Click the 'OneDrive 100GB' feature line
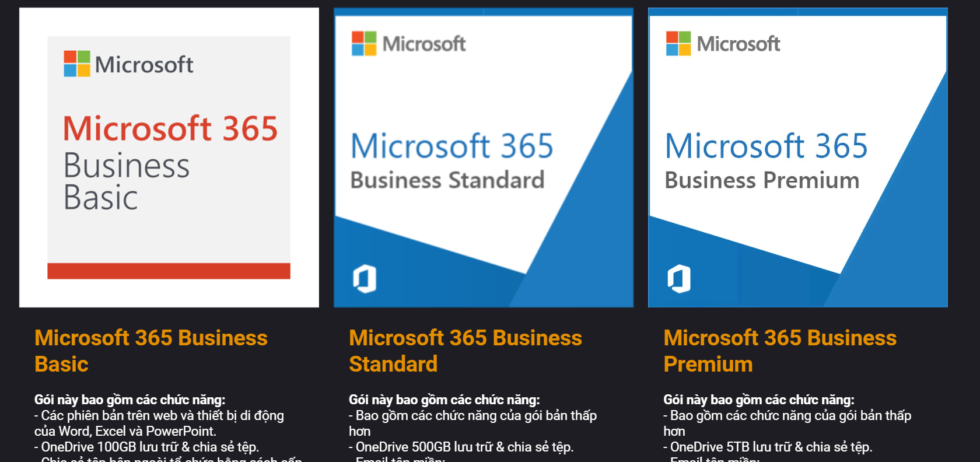Screen dimensions: 980x462 point(146,447)
